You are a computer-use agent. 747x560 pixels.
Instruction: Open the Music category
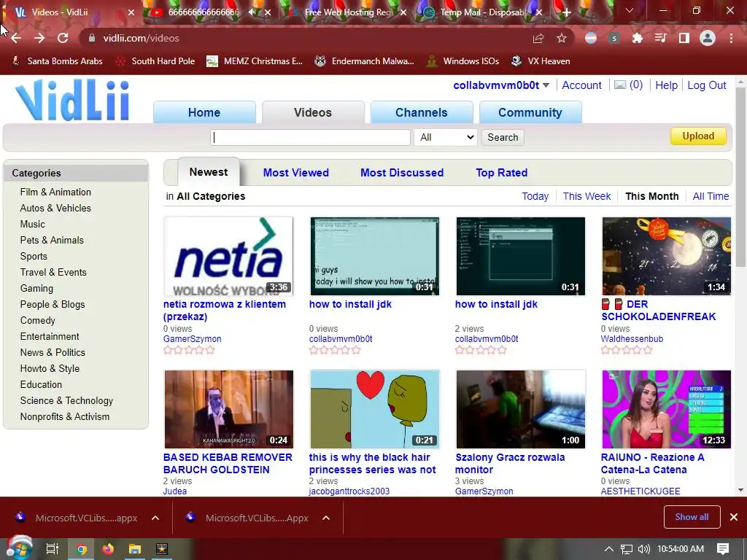32,224
